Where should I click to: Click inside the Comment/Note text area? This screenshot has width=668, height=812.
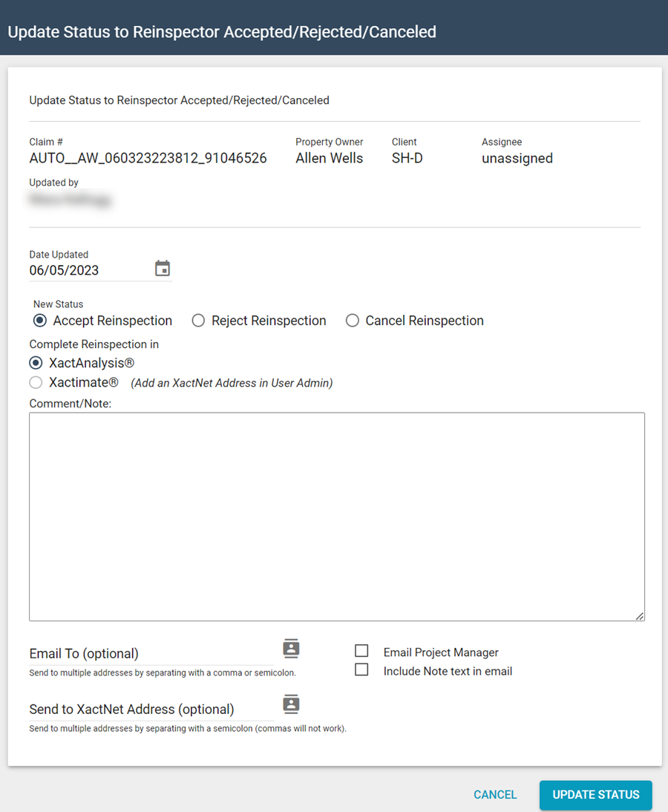pos(336,516)
